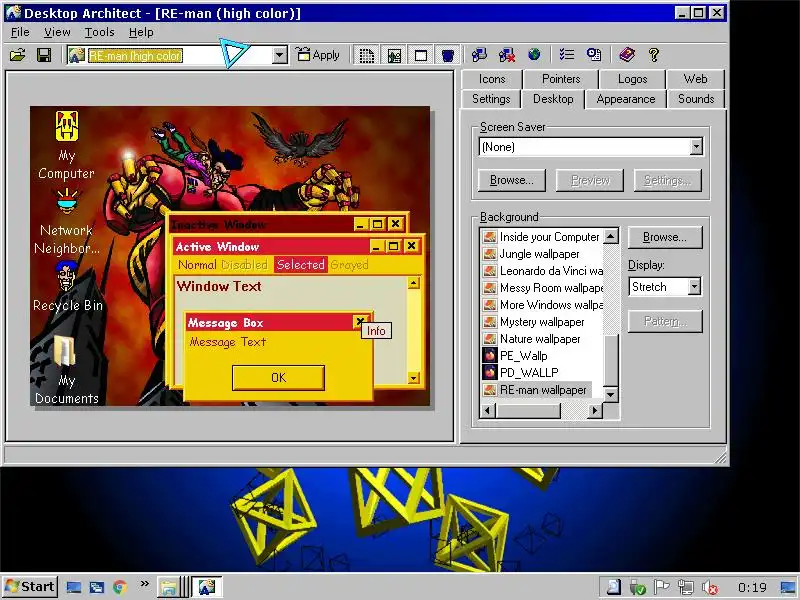Click background list scroll right arrow
This screenshot has width=800, height=600.
595,410
